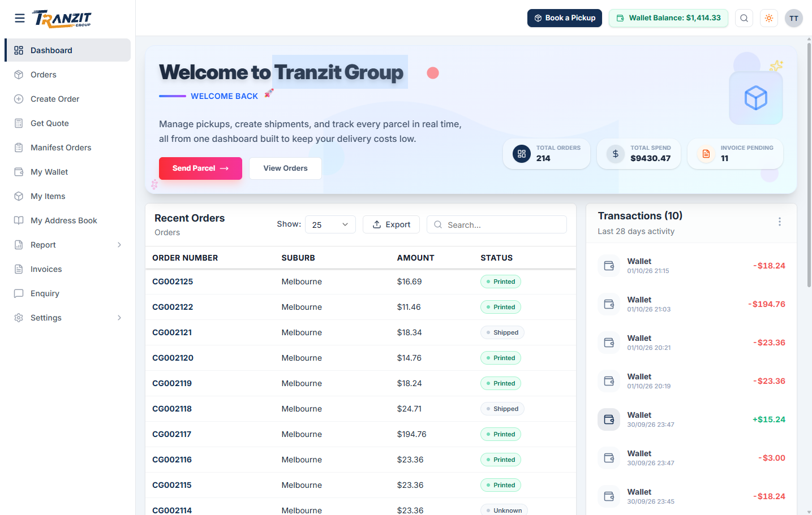This screenshot has height=515, width=812.
Task: Open My Wallet menu item
Action: tap(68, 172)
